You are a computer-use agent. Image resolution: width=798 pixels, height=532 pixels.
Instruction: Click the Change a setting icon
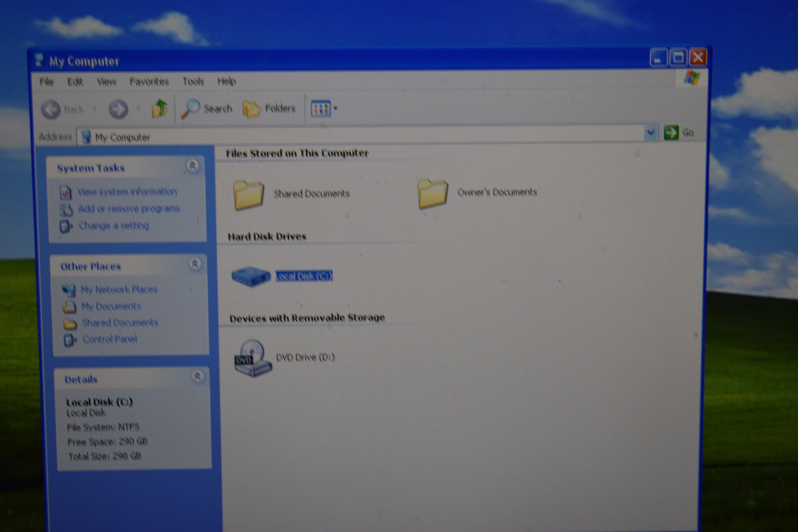point(66,226)
